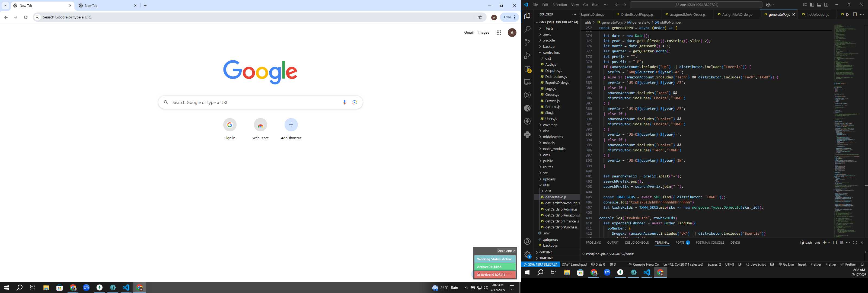Switch to the PORTS panel tab
This screenshot has height=293, width=868.
682,243
